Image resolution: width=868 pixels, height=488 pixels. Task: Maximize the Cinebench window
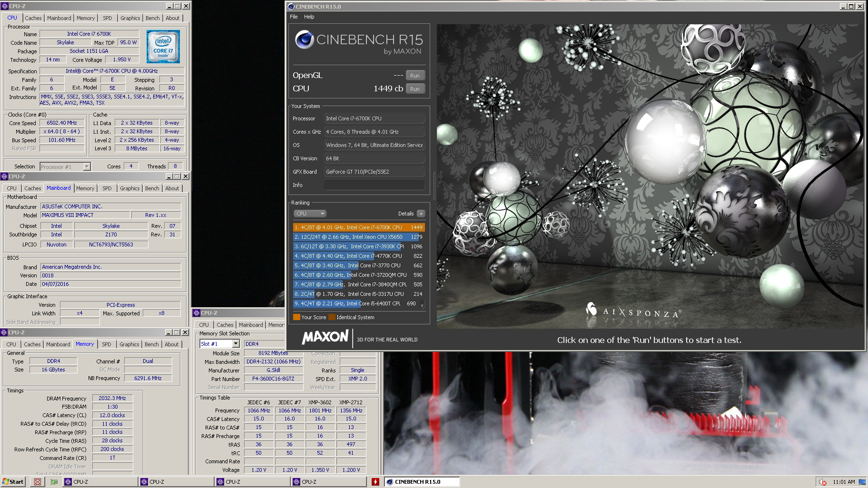[x=851, y=7]
